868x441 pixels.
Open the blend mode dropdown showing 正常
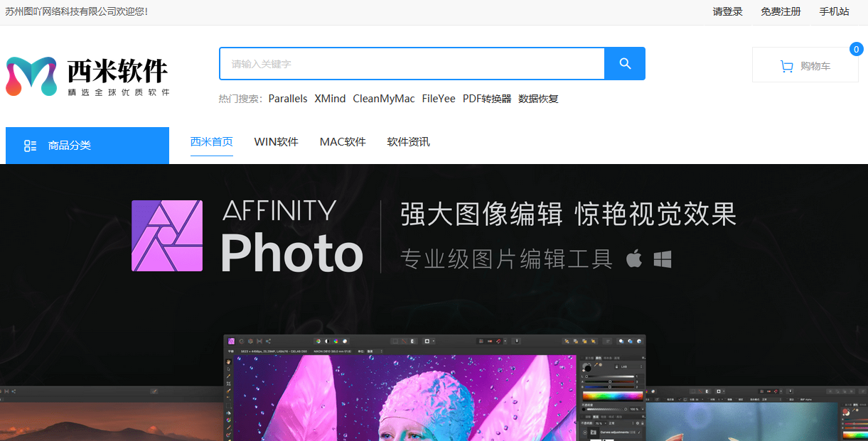[613, 422]
